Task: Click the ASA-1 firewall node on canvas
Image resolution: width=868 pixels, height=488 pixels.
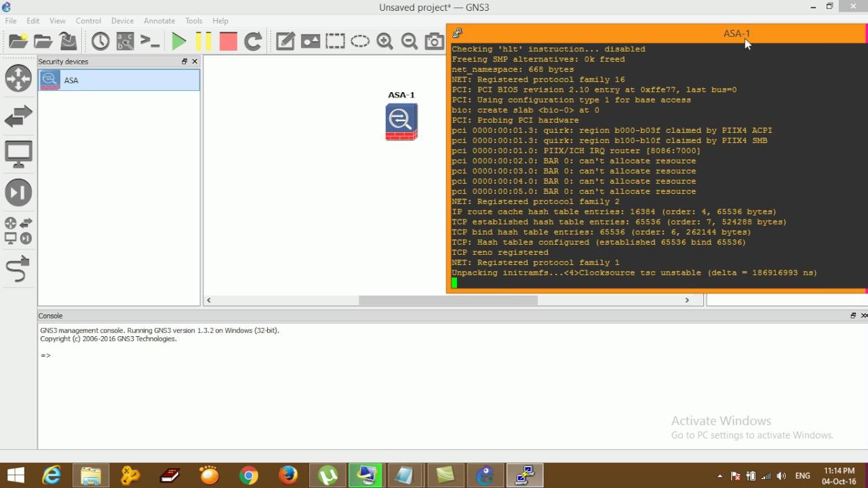Action: tap(401, 121)
